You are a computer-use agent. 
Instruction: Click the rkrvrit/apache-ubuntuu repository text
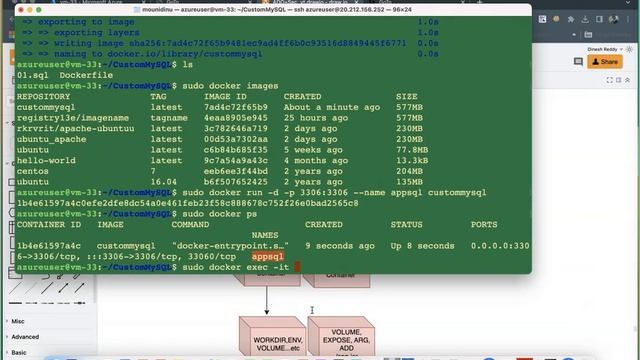(x=76, y=129)
